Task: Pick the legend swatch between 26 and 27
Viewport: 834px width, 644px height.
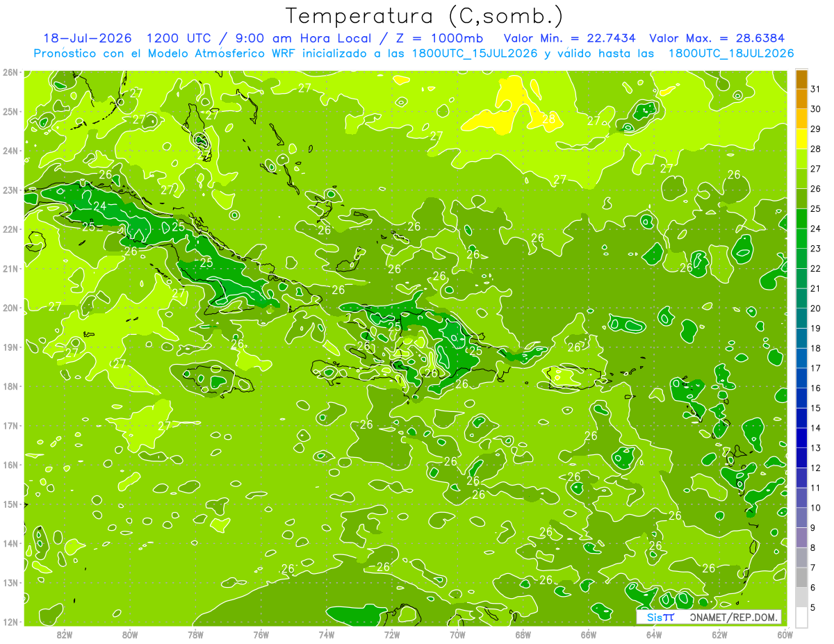Action: [801, 179]
